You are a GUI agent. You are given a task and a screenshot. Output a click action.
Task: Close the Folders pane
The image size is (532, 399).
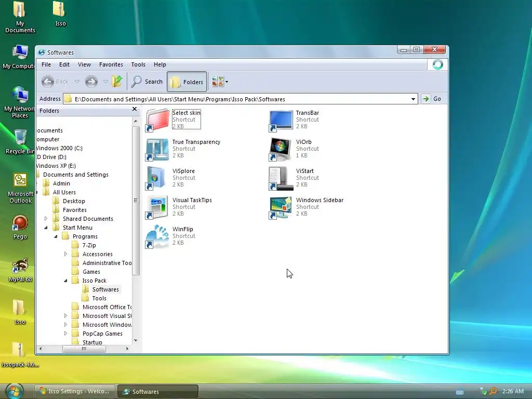pyautogui.click(x=135, y=109)
